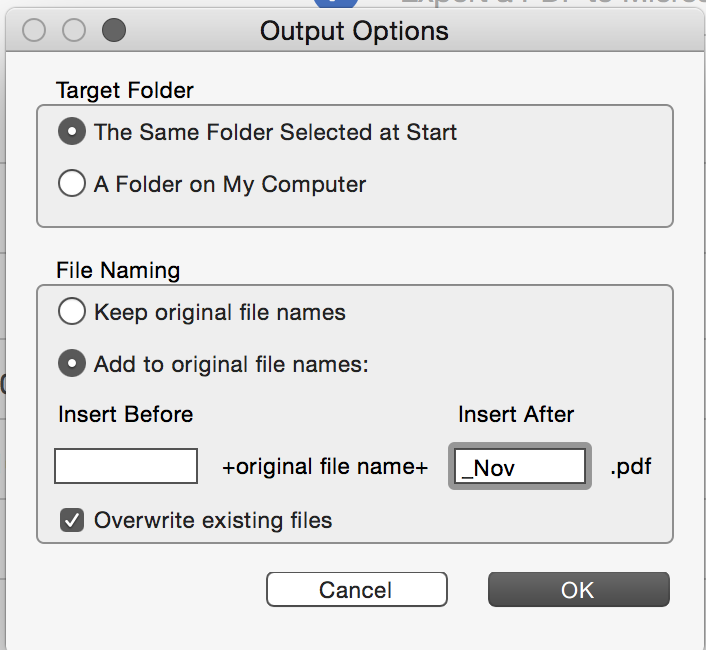Pick 'Add to original file names' radio button
The width and height of the screenshot is (706, 650).
click(72, 363)
